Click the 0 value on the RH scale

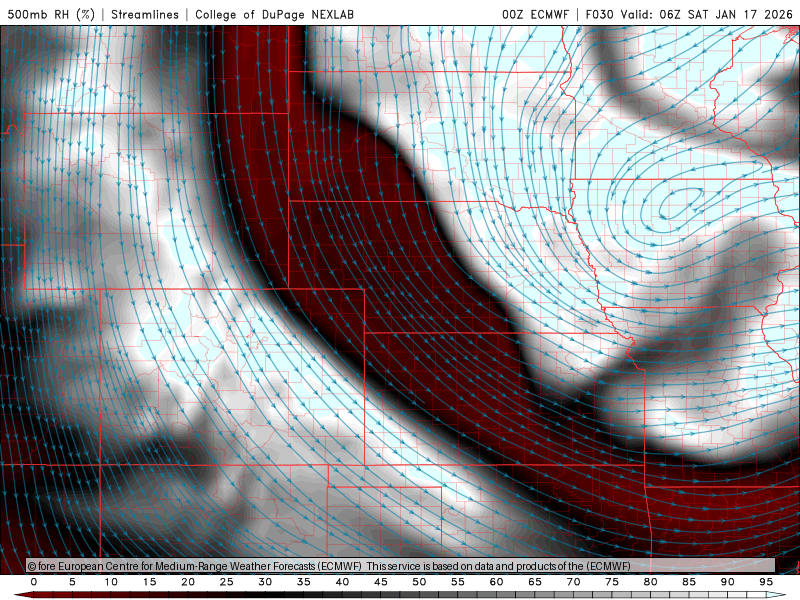34,582
